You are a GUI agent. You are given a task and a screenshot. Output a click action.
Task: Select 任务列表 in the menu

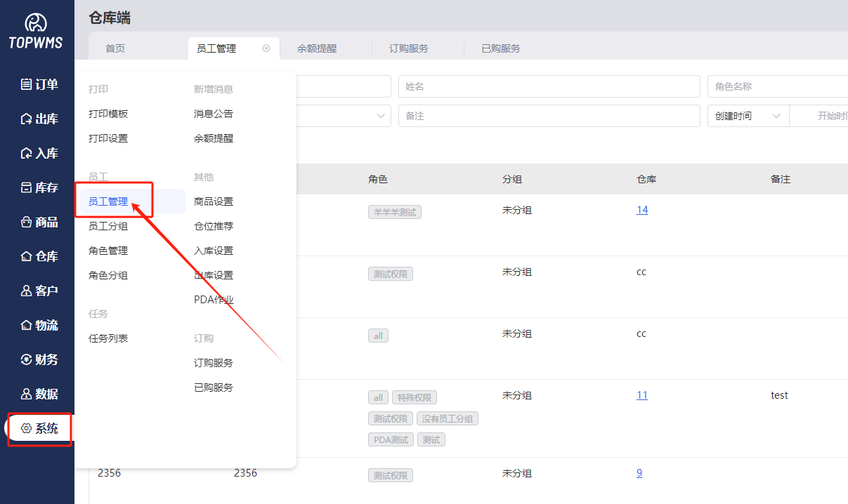[108, 338]
